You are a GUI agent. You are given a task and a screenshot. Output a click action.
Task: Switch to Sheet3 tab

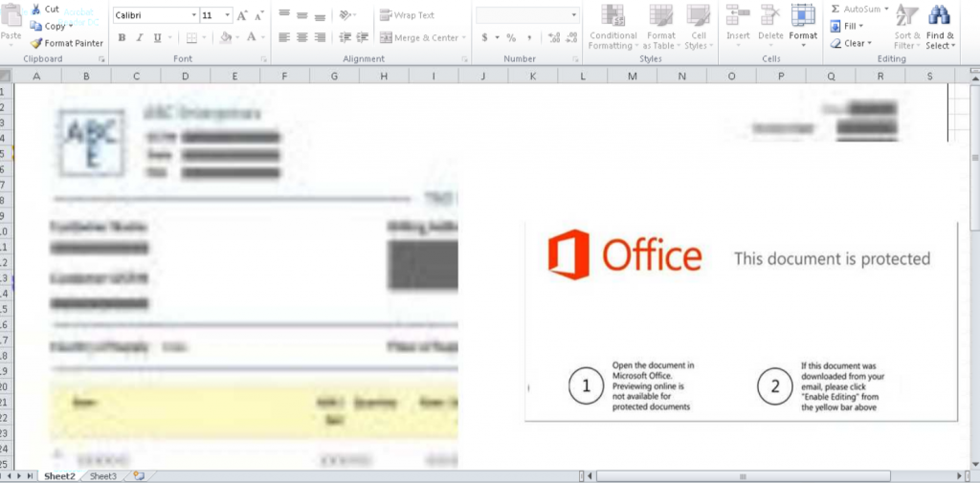point(103,476)
